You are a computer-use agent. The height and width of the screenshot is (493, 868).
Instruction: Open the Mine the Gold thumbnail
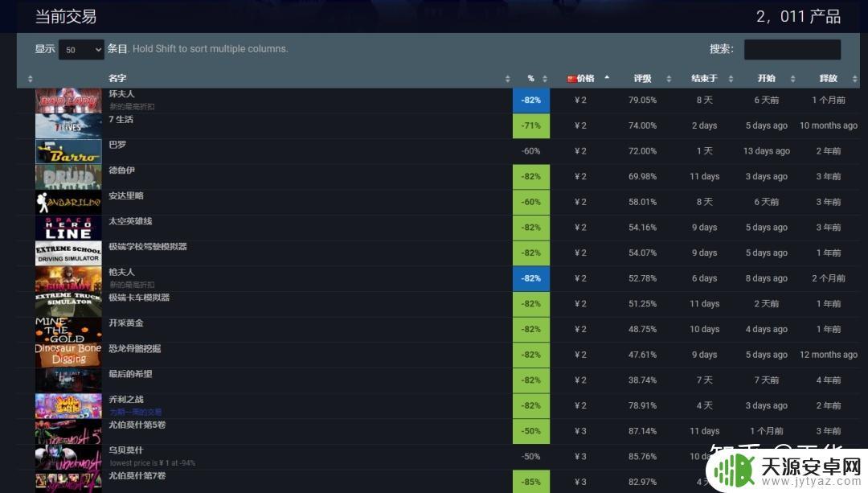pyautogui.click(x=68, y=331)
